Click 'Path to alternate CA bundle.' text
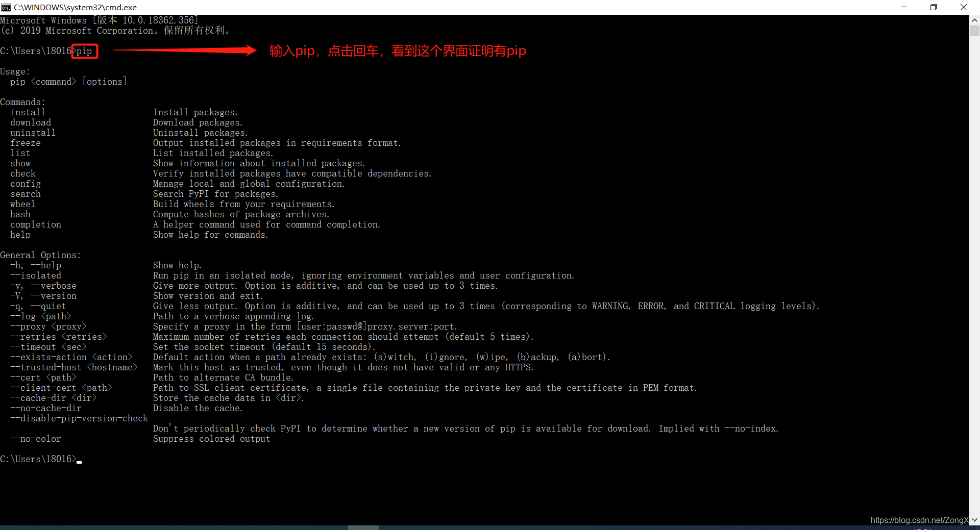The height and width of the screenshot is (530, 980). click(224, 377)
